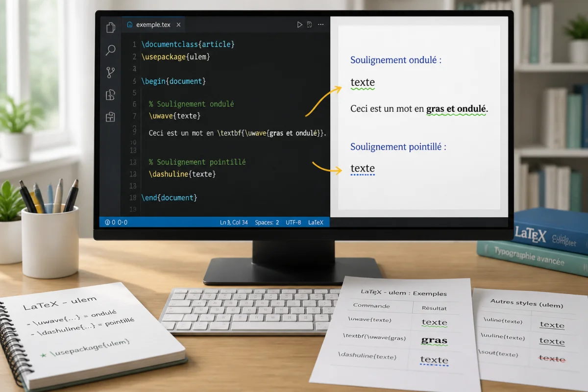Image resolution: width=588 pixels, height=392 pixels.
Task: Click the \uwave{texte} code line
Action: pyautogui.click(x=175, y=116)
